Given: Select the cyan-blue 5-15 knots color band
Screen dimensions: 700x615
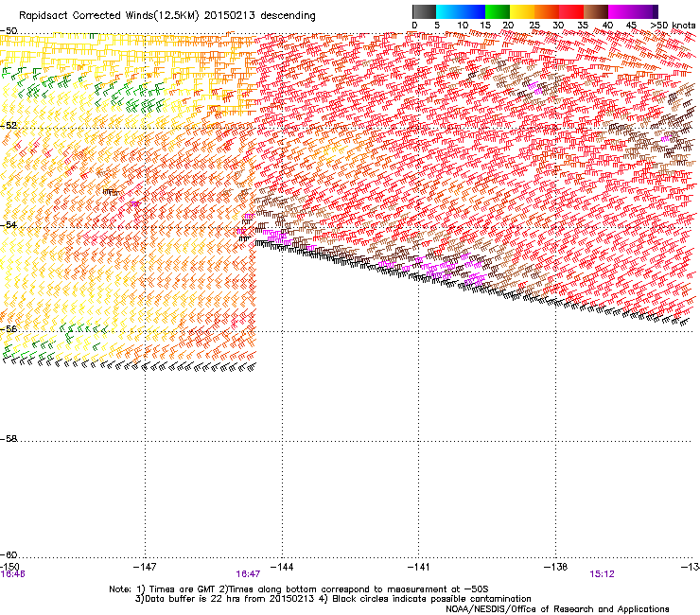Looking at the screenshot, I should coord(461,11).
